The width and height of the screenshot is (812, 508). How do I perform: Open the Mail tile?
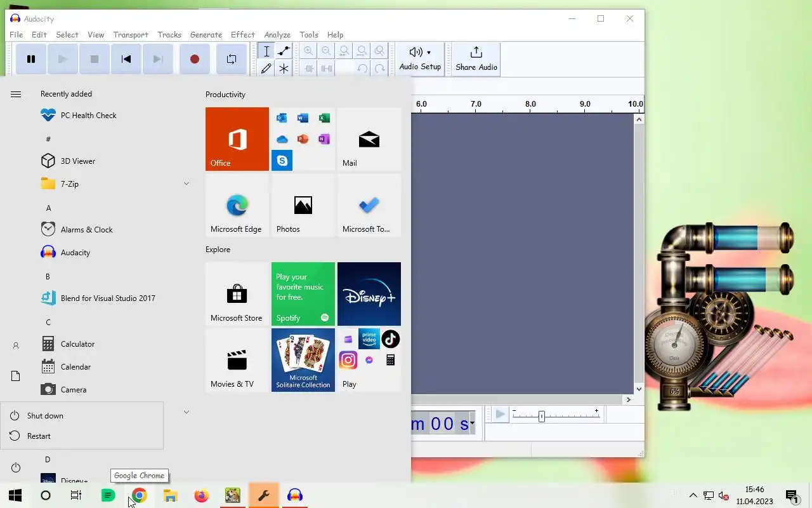click(369, 139)
